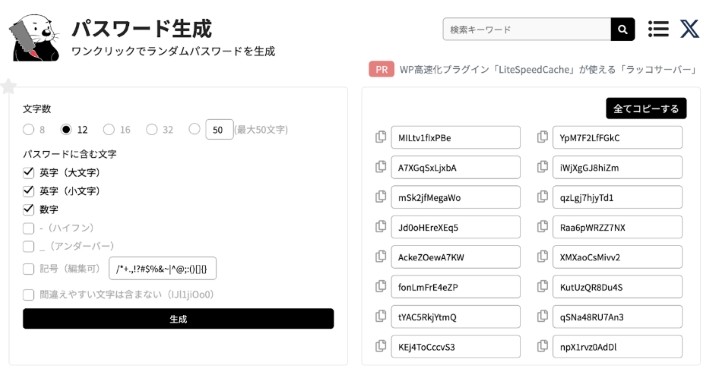Enable the 記号（編集可） symbols checkbox
The height and width of the screenshot is (369, 710).
pos(28,269)
